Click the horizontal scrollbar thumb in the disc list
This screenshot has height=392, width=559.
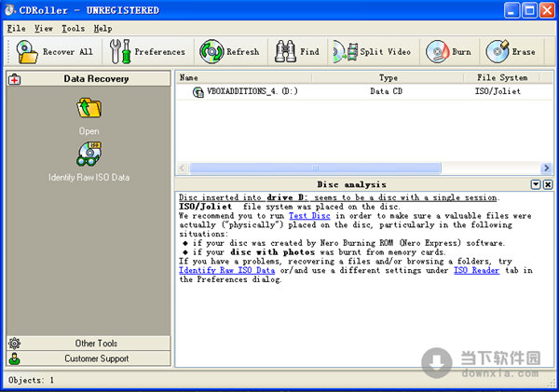coord(316,168)
